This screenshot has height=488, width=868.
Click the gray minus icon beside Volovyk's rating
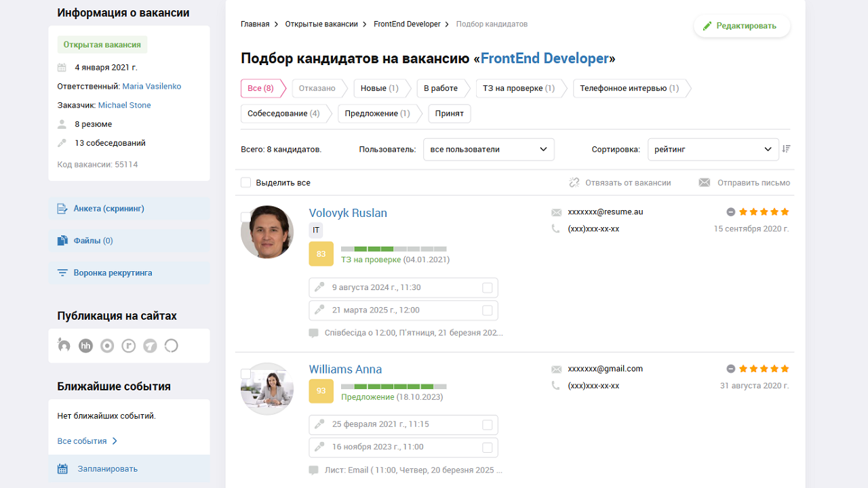[x=730, y=212]
